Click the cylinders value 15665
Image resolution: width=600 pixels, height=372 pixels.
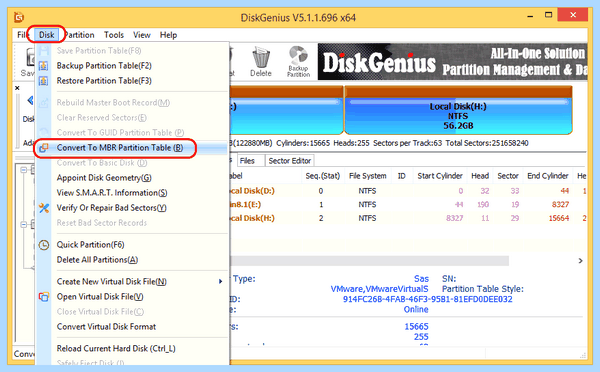click(x=416, y=327)
